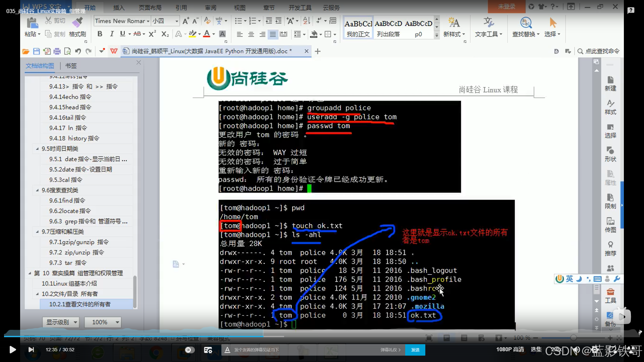
Task: Toggle underline formatting
Action: (x=122, y=34)
